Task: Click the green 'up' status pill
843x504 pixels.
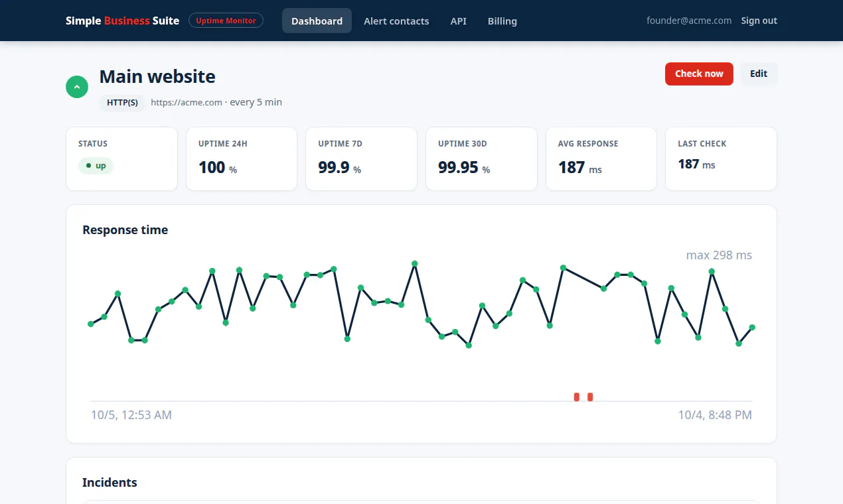Action: click(x=96, y=166)
